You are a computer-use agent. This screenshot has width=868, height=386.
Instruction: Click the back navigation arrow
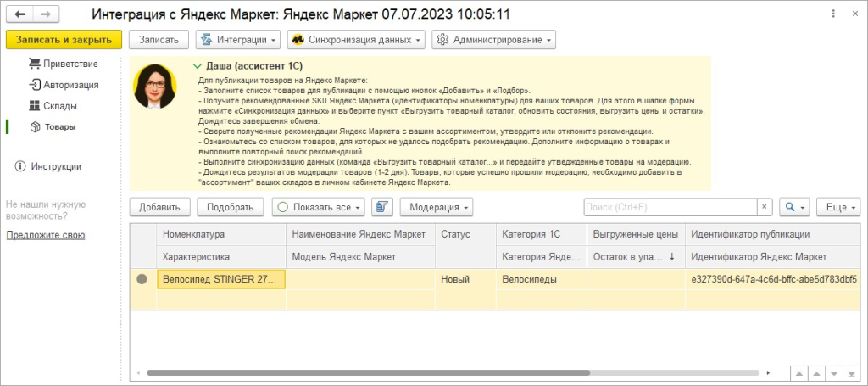(19, 14)
